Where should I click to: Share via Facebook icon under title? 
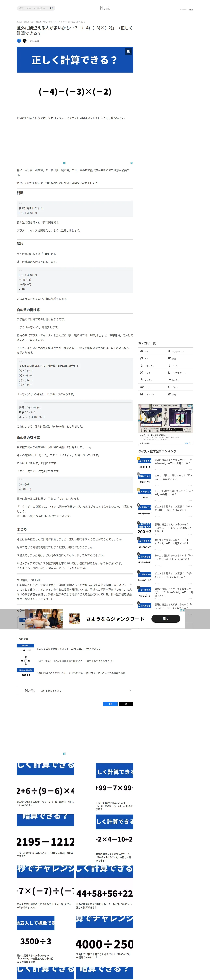click(19, 41)
